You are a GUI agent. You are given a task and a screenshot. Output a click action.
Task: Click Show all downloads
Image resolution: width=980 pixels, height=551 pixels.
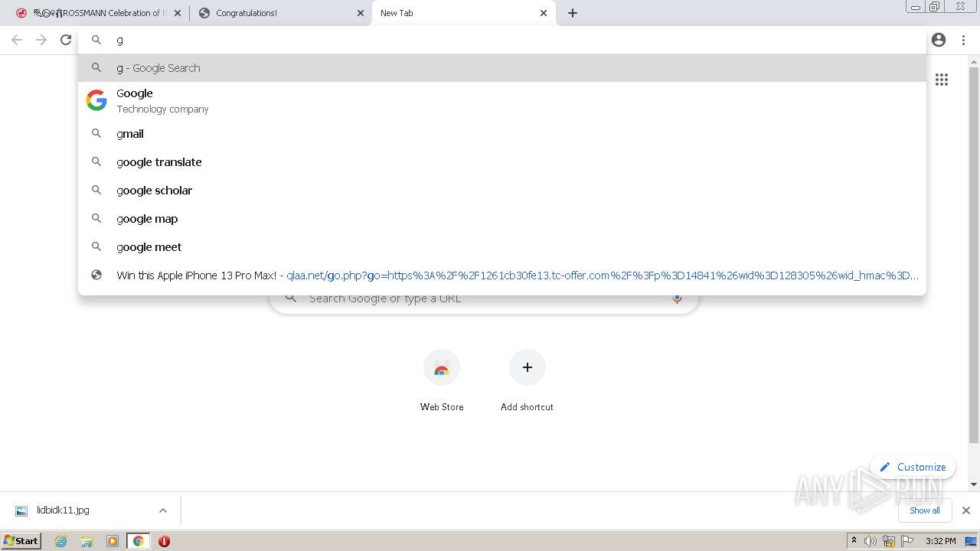(x=925, y=510)
